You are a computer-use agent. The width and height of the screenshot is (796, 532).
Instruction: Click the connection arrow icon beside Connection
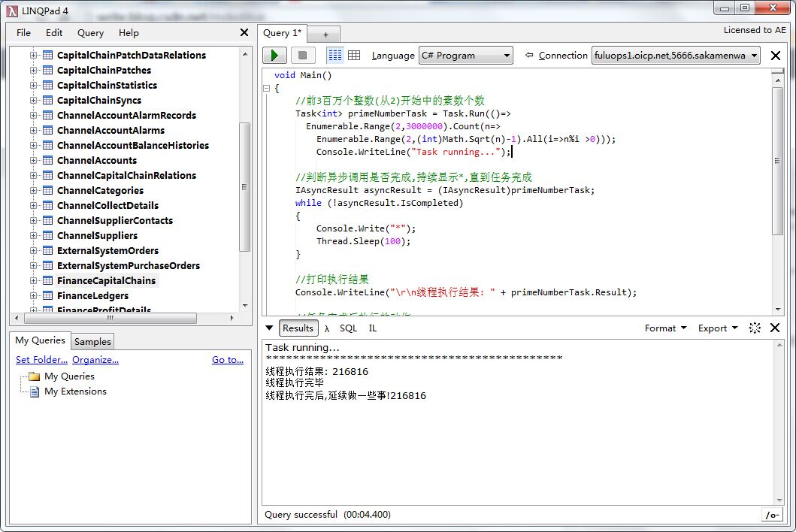pyautogui.click(x=529, y=55)
